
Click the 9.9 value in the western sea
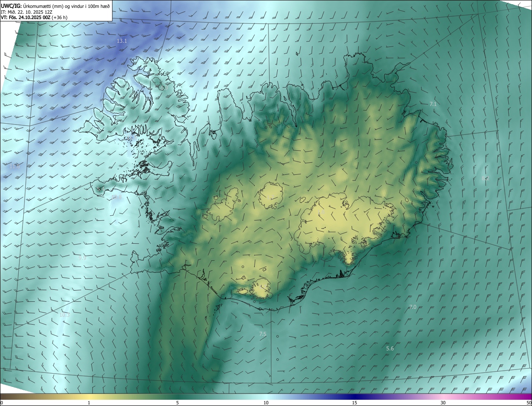point(82,258)
